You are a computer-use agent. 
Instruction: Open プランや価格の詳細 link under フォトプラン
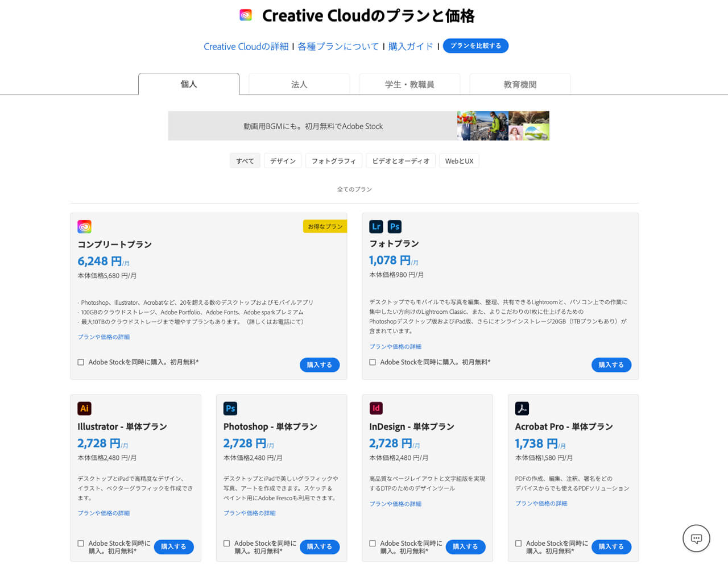395,347
